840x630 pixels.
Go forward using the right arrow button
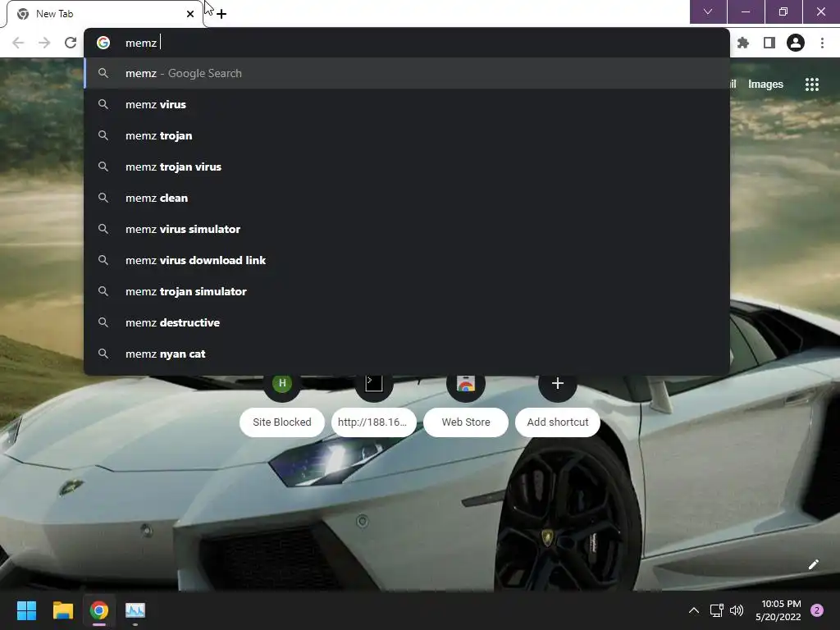coord(44,43)
